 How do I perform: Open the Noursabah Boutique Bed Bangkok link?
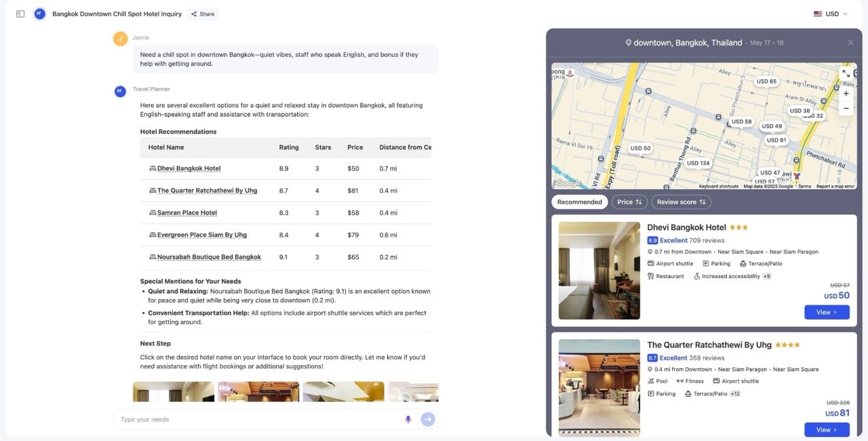coord(209,257)
